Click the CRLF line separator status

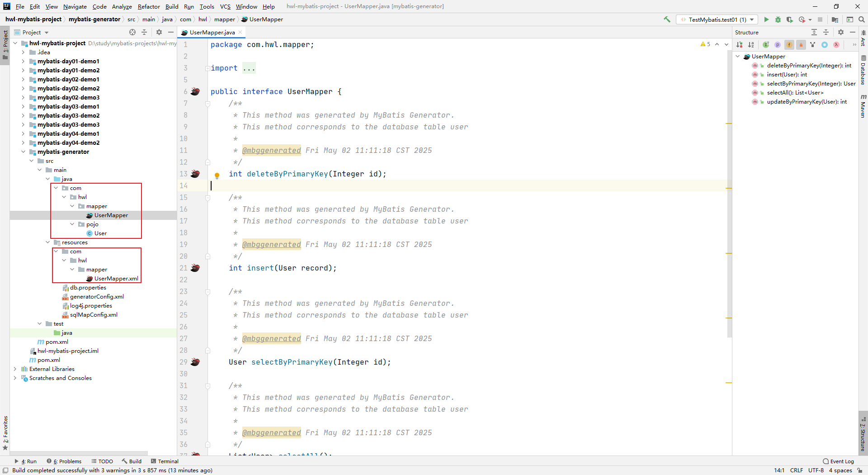[x=797, y=470]
